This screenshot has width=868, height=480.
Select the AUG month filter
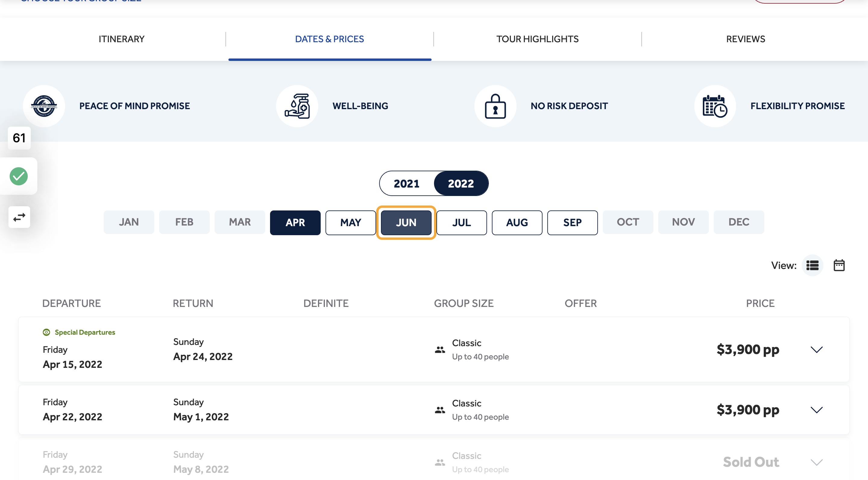[x=517, y=223]
